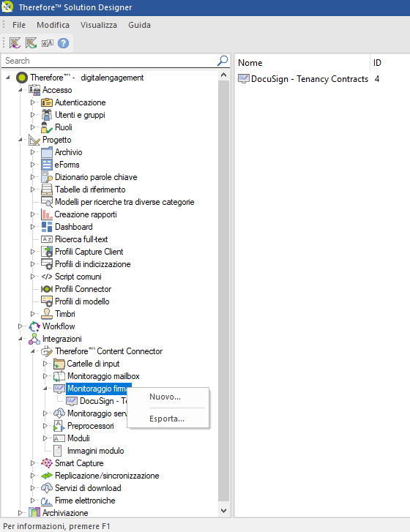Click the tree vertical scrollbar thumb
Viewport: 410px width, 532px height.
coord(223,291)
